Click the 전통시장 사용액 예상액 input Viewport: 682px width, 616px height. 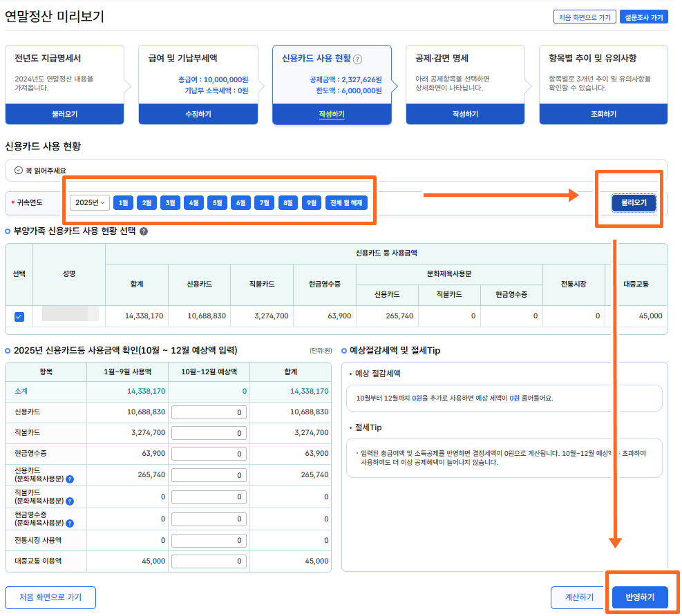click(x=209, y=540)
